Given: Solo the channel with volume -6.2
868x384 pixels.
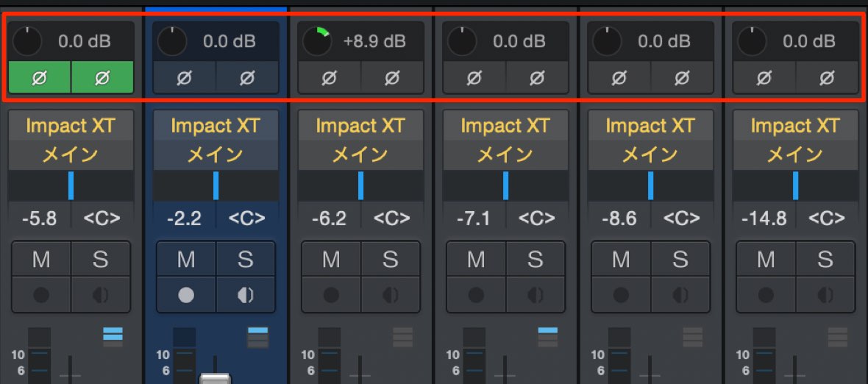Looking at the screenshot, I should (x=391, y=259).
